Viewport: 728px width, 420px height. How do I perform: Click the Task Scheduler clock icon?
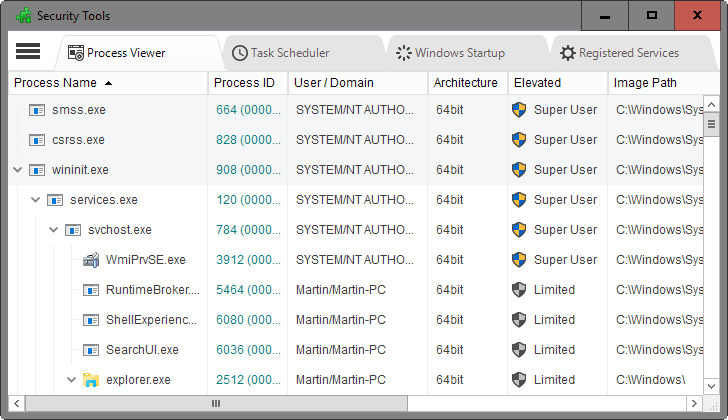(240, 53)
